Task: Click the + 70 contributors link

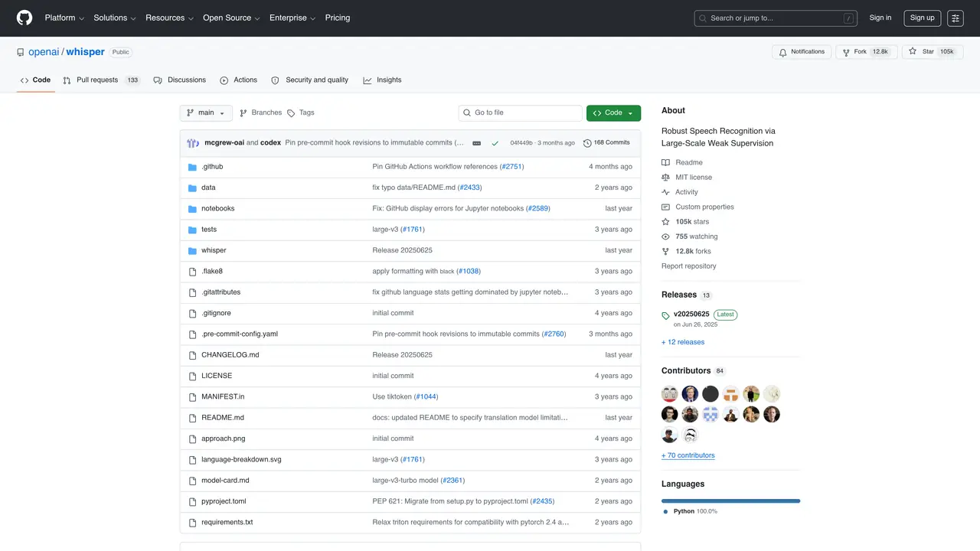Action: coord(688,455)
